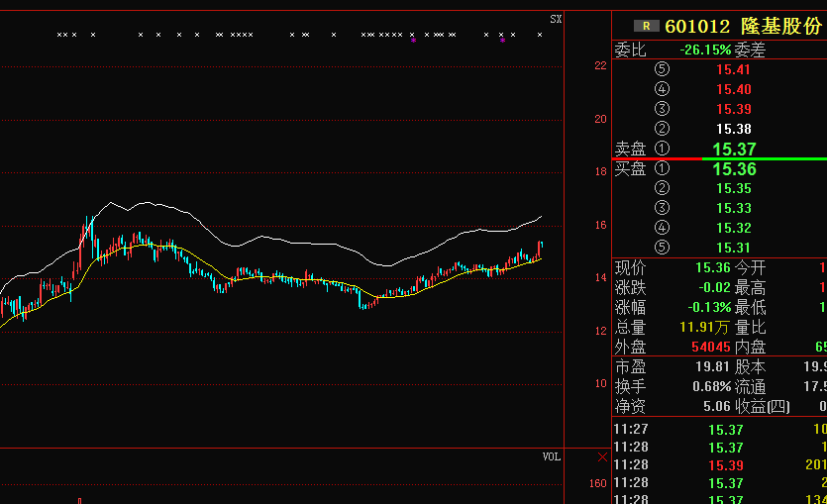Click the -26.15% order ratio value
The image size is (827, 504).
706,50
